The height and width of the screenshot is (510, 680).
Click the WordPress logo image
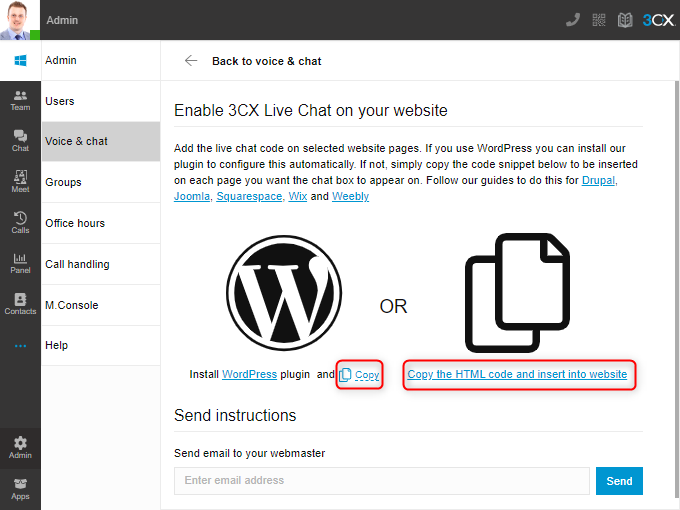[284, 293]
